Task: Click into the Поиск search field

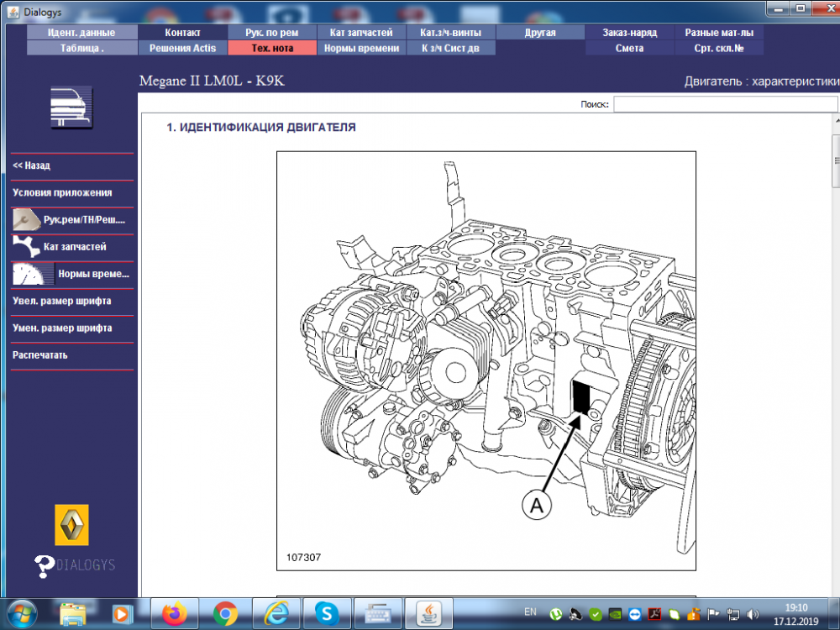Action: tap(726, 104)
